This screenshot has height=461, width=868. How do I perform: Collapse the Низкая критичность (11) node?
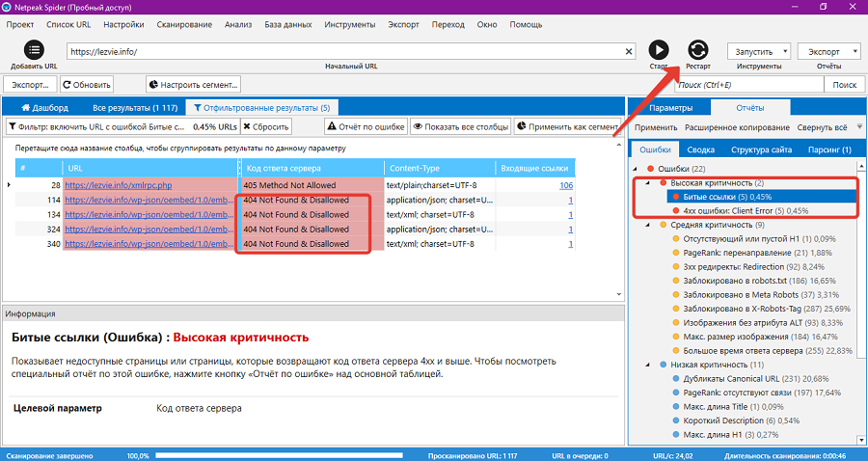click(x=648, y=365)
